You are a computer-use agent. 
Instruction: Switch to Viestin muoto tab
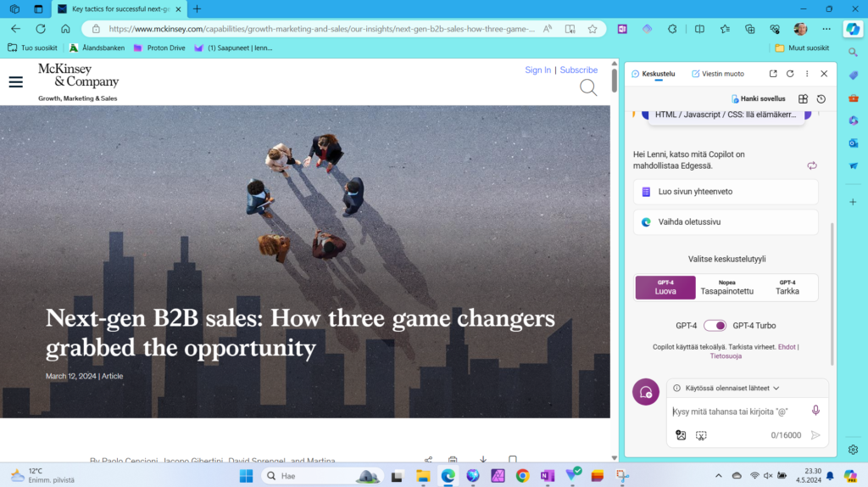(x=717, y=74)
